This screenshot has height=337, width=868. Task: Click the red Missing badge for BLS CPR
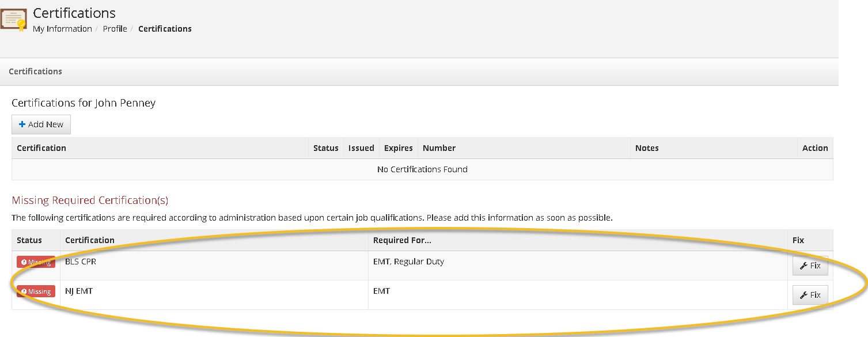(36, 262)
